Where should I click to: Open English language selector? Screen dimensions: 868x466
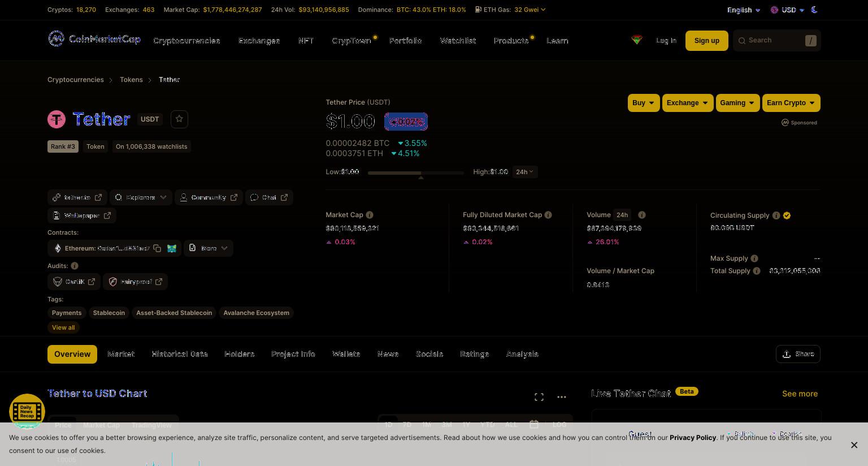point(744,10)
